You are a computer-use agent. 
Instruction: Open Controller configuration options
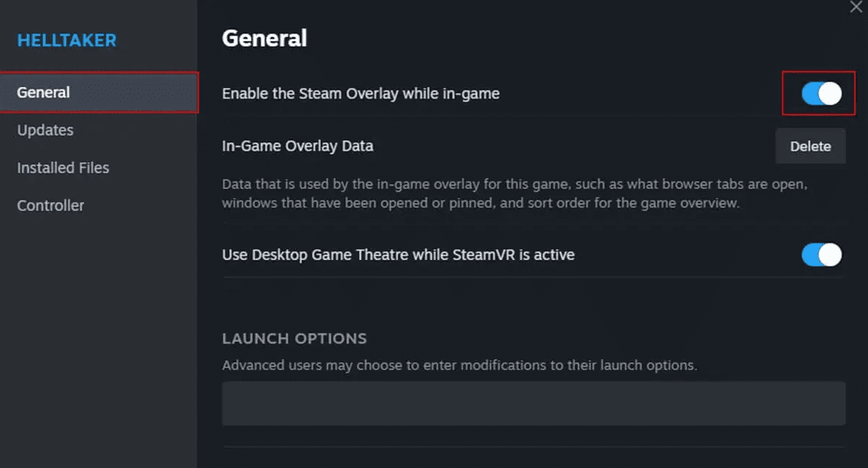click(x=50, y=205)
